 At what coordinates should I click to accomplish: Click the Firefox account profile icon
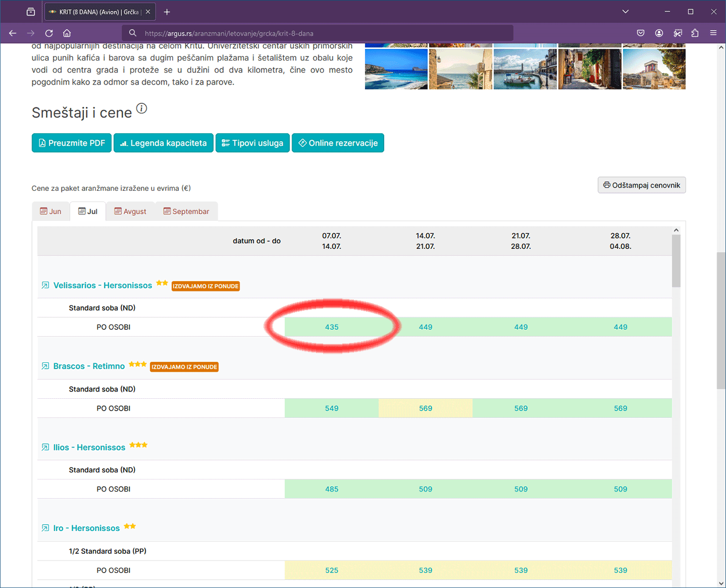tap(659, 33)
